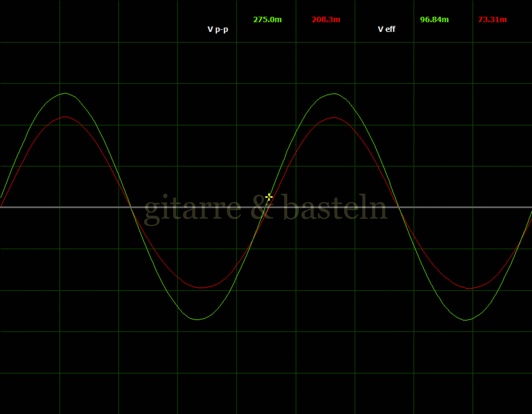Click the word gitarre in the watermark

point(192,208)
